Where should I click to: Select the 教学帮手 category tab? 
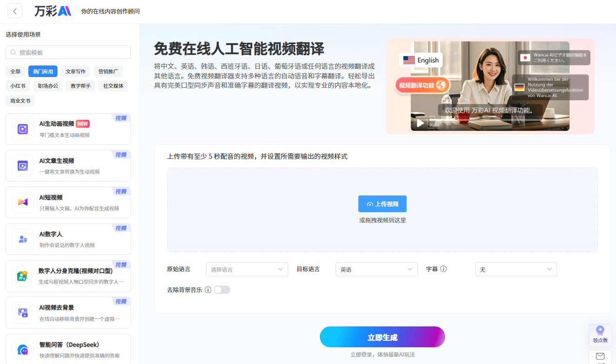[x=81, y=86]
